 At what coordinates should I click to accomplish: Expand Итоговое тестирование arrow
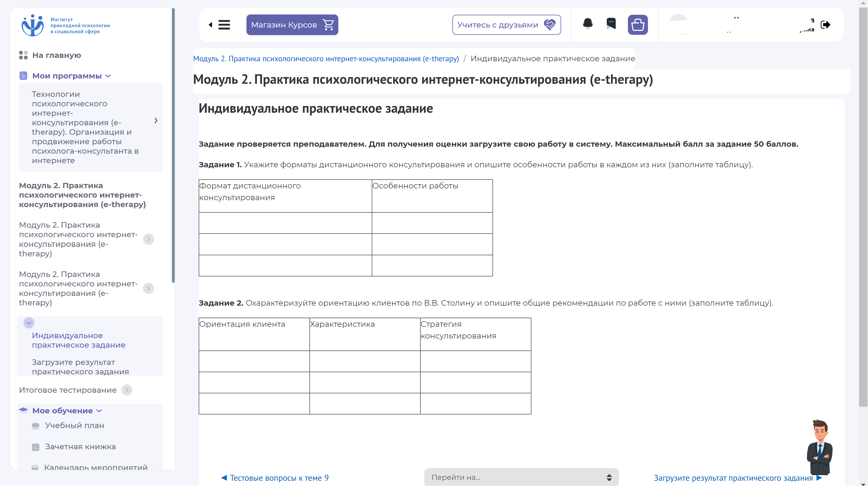click(127, 390)
